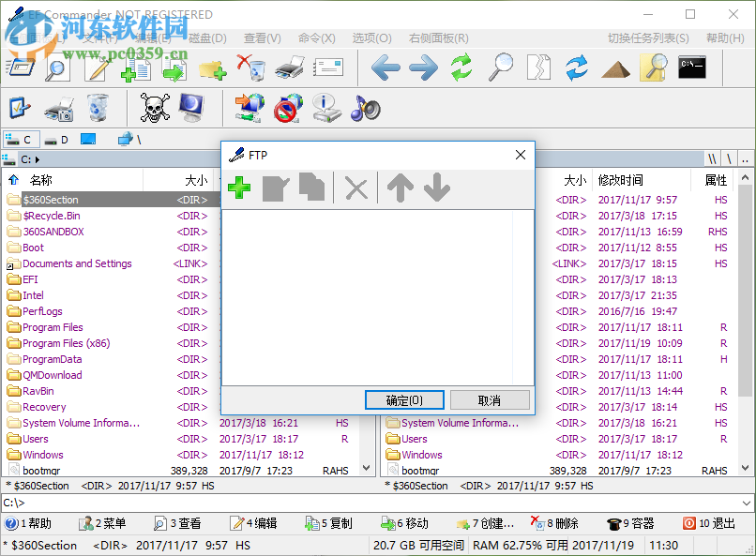756x556 pixels.
Task: Click the refresh (green arrows) toolbar icon
Action: point(461,68)
